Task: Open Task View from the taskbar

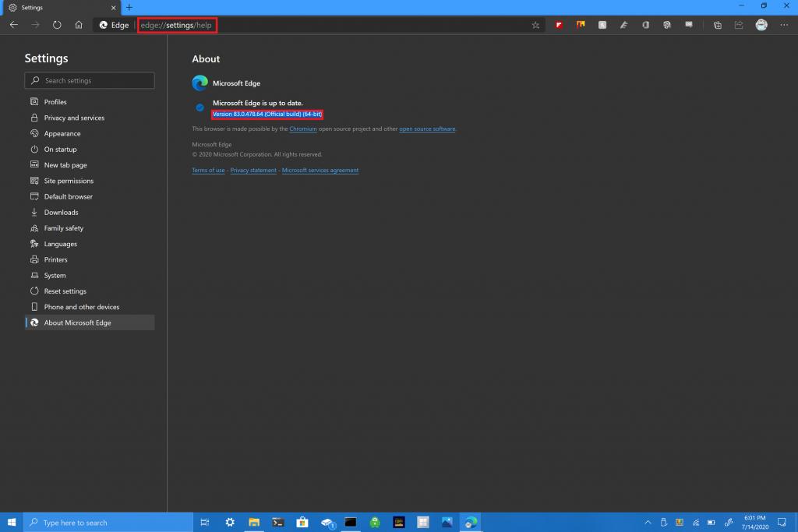Action: coord(205,522)
